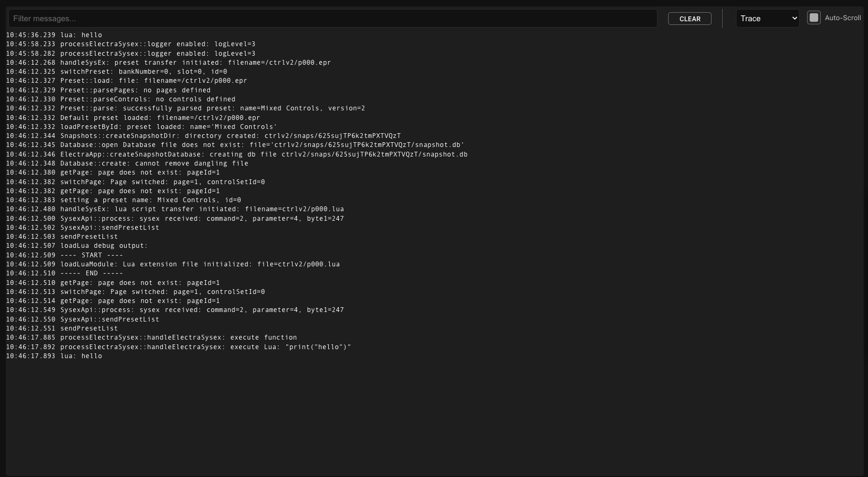
Task: Click the 10:46:12.549 sysex received line
Action: [175, 310]
